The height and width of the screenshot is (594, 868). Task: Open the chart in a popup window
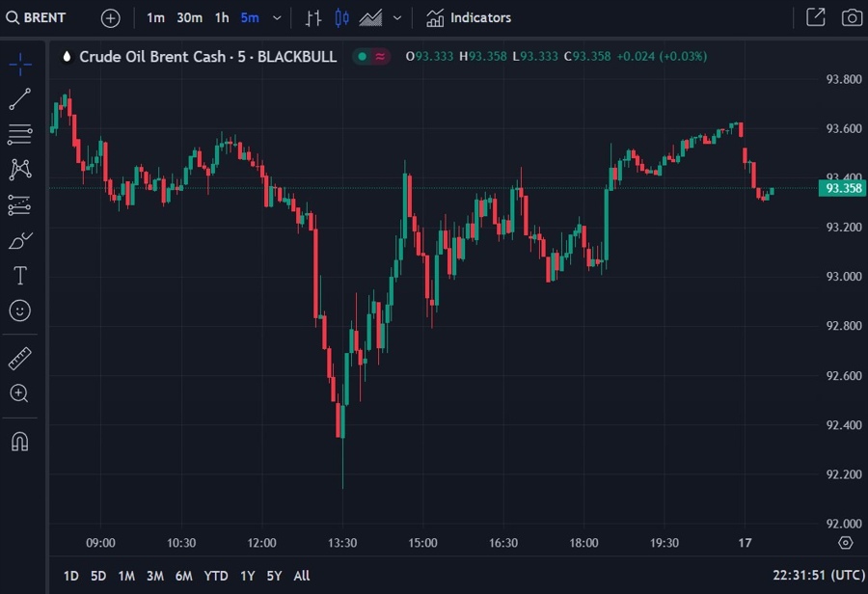pos(815,17)
